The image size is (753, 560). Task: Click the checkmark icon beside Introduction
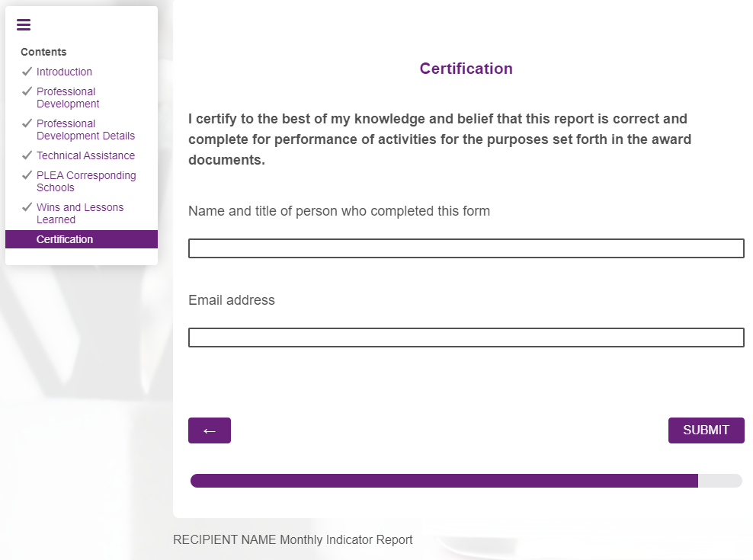pyautogui.click(x=27, y=72)
